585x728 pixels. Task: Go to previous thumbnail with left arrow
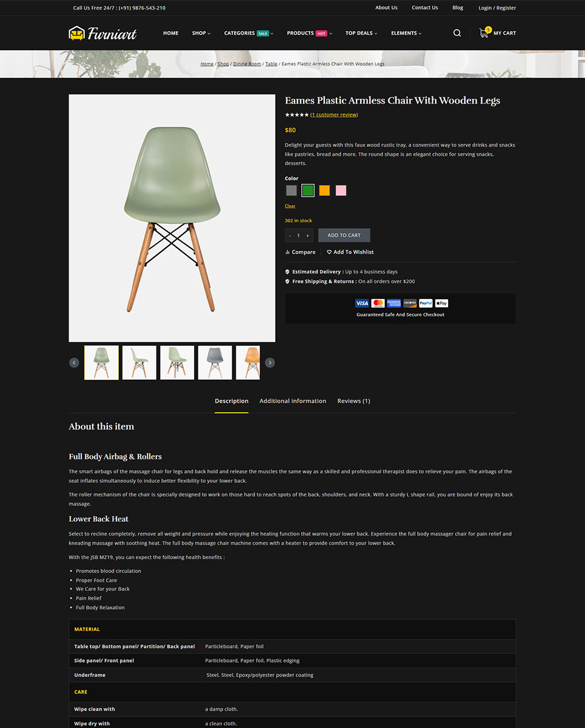point(74,363)
